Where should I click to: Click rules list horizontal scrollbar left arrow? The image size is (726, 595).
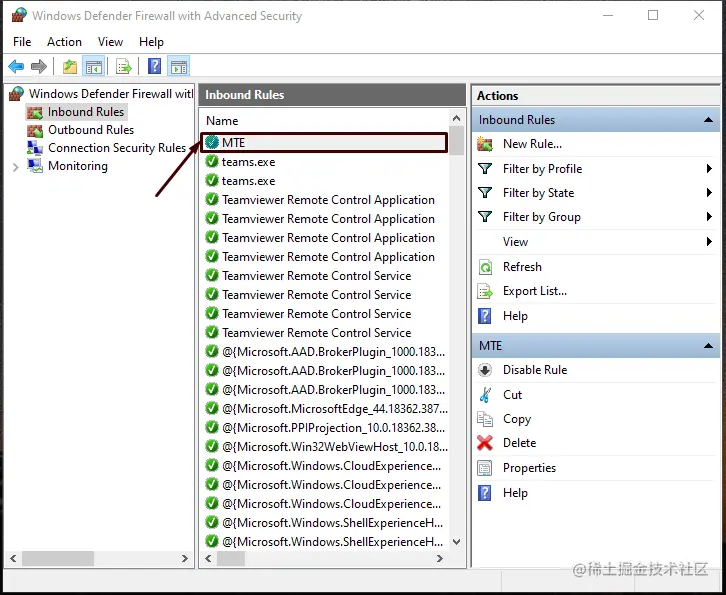pyautogui.click(x=208, y=559)
